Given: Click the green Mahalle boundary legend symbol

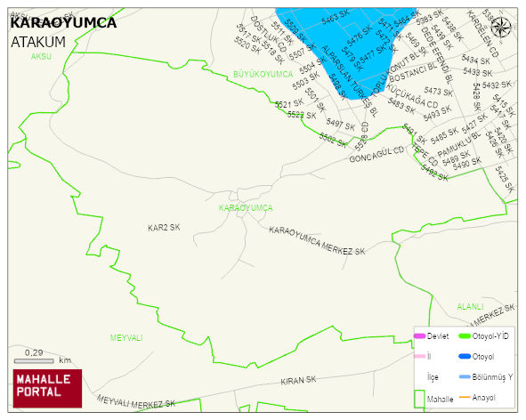Looking at the screenshot, I should coord(420,399).
